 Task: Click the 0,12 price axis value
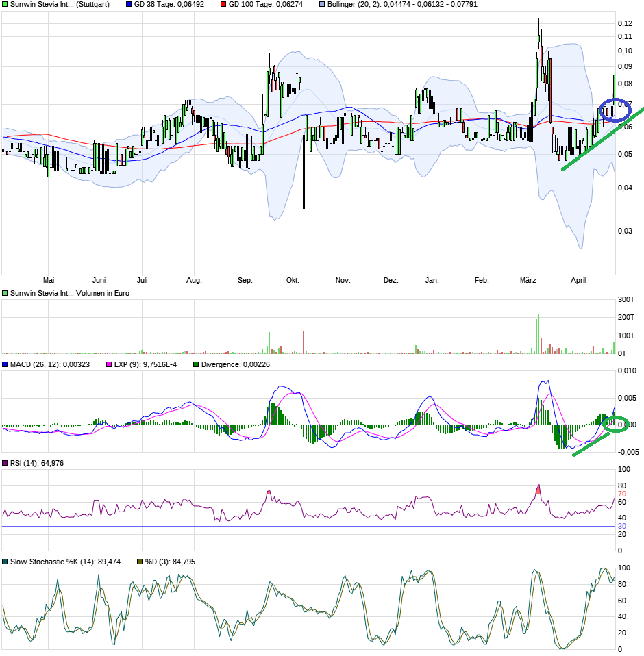pyautogui.click(x=626, y=23)
